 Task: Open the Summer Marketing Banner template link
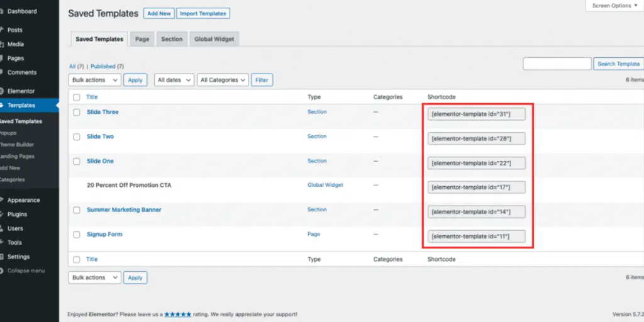(x=124, y=210)
